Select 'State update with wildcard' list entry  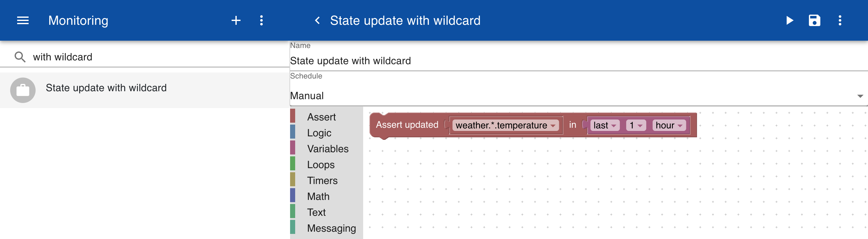145,90
